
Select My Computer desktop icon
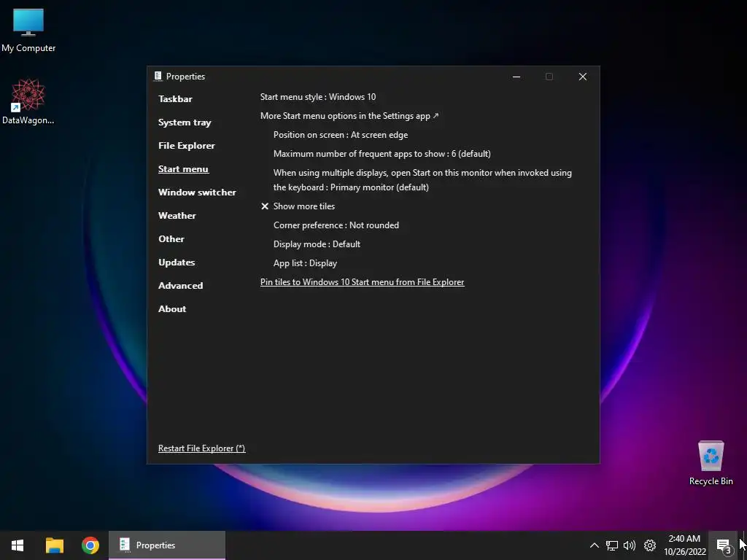point(28,31)
